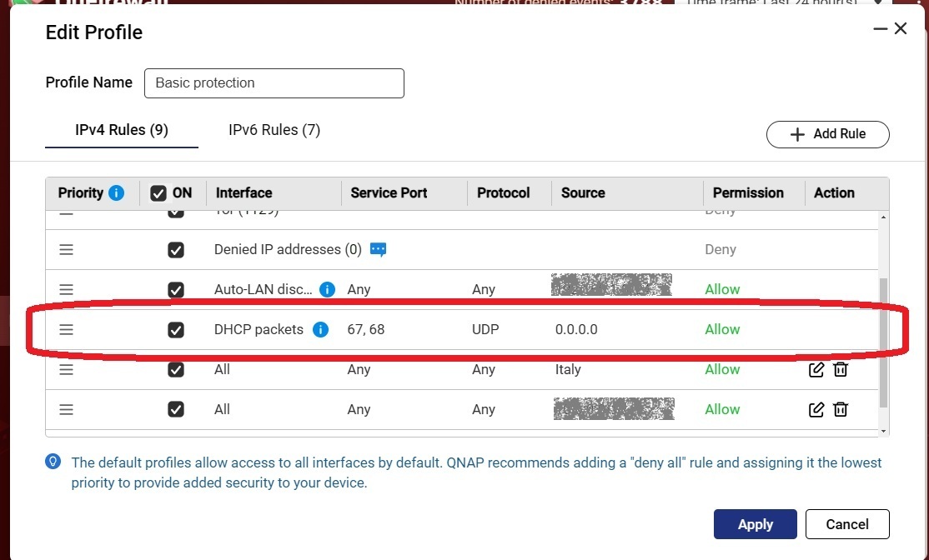This screenshot has height=560, width=929.
Task: Switch to the IPv6 Rules tab
Action: click(x=274, y=130)
